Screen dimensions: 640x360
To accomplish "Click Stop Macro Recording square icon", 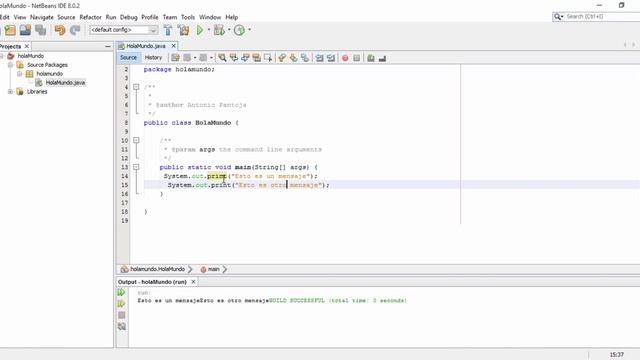I will pyautogui.click(x=357, y=58).
